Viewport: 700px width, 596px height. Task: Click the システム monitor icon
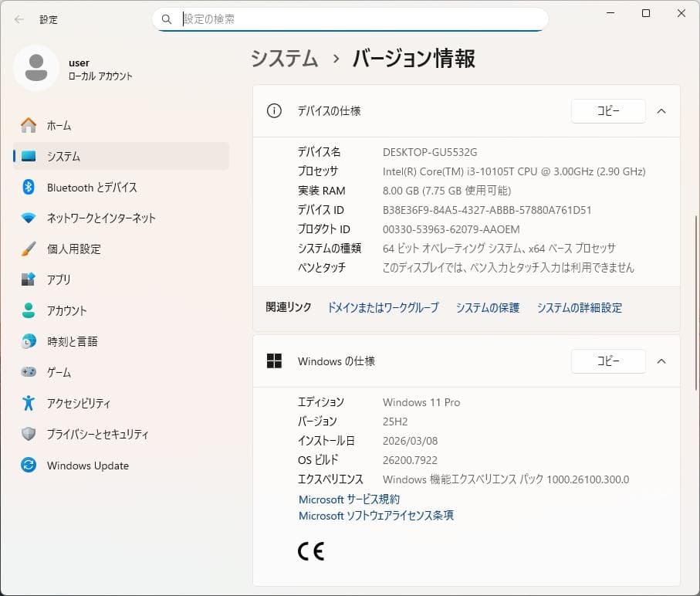coord(29,156)
